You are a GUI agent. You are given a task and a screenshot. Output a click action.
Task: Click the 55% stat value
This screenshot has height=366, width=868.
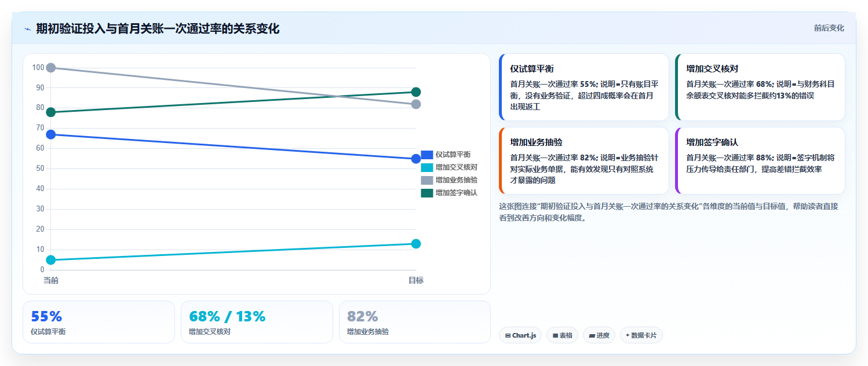[46, 317]
